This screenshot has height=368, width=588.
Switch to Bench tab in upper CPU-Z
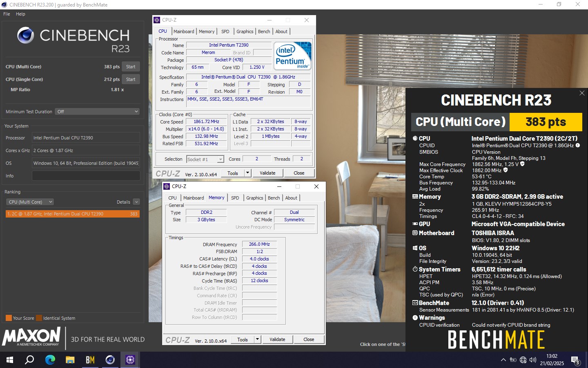click(x=264, y=31)
